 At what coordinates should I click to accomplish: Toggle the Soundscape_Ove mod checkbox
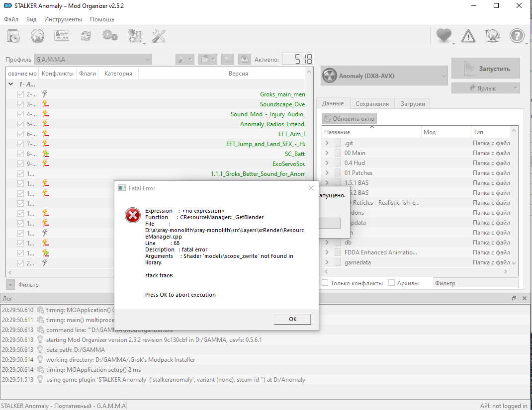click(x=21, y=104)
